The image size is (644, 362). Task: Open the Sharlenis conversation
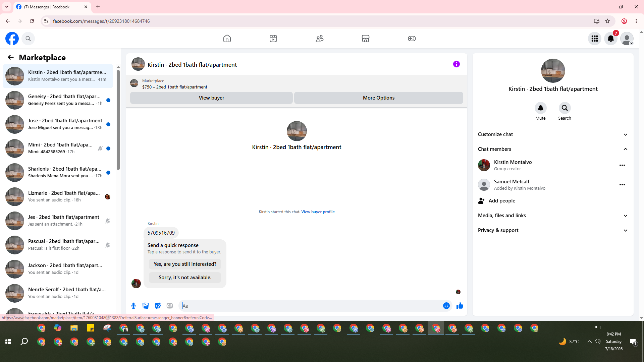[58, 173]
